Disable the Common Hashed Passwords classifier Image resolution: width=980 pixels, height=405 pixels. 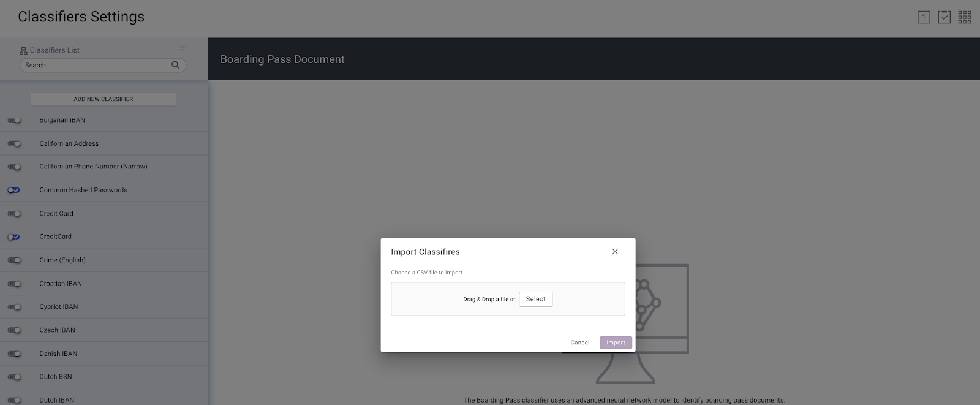pos(13,190)
